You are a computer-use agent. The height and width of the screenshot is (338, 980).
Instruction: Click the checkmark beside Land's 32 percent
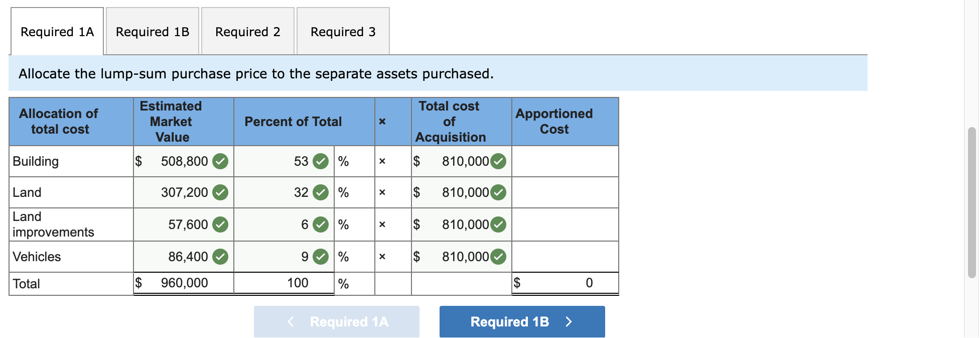(320, 192)
